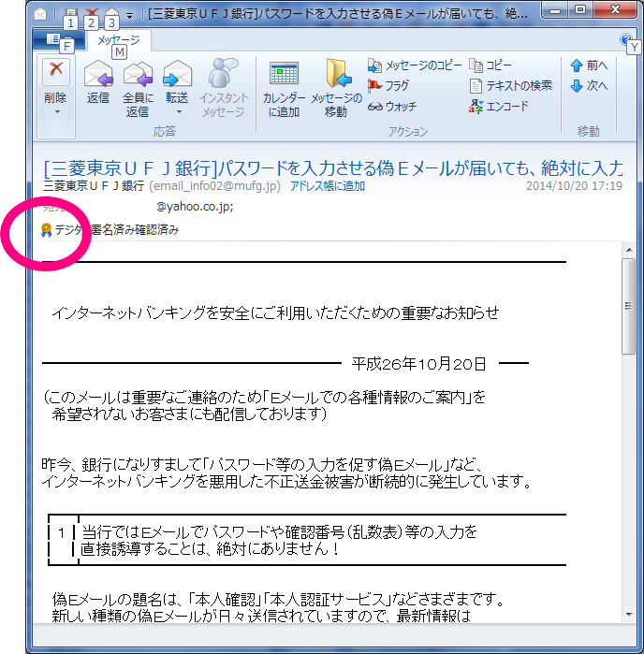Click アドレス帳に追加 link
The image size is (644, 654).
click(x=328, y=186)
